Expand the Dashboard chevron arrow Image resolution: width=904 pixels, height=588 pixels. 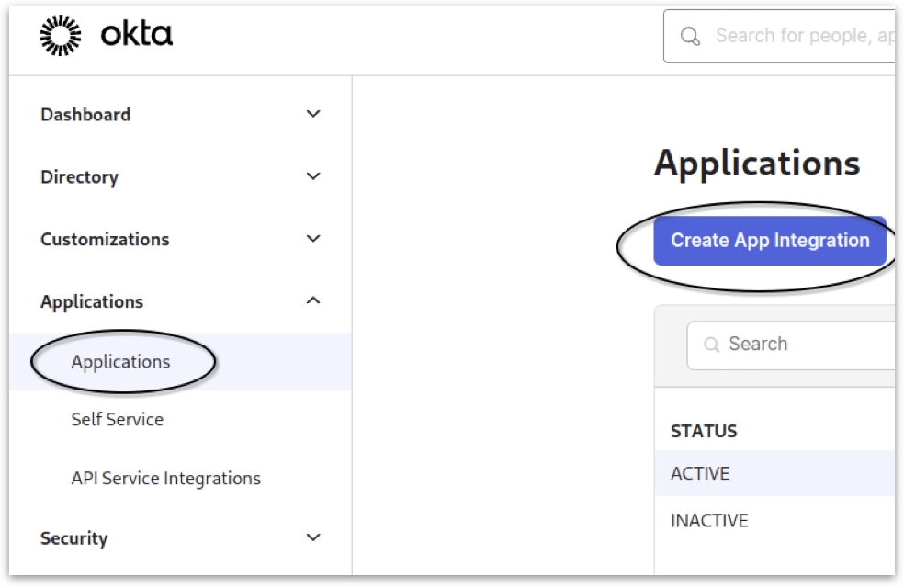pos(313,114)
